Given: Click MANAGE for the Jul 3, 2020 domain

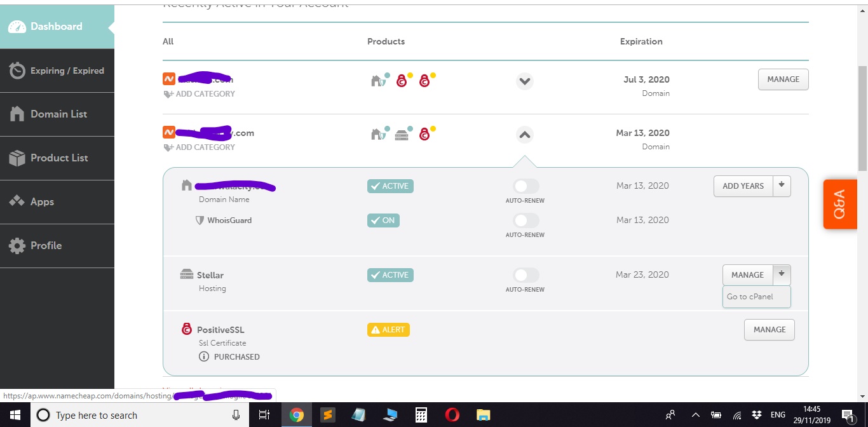Looking at the screenshot, I should pos(783,79).
